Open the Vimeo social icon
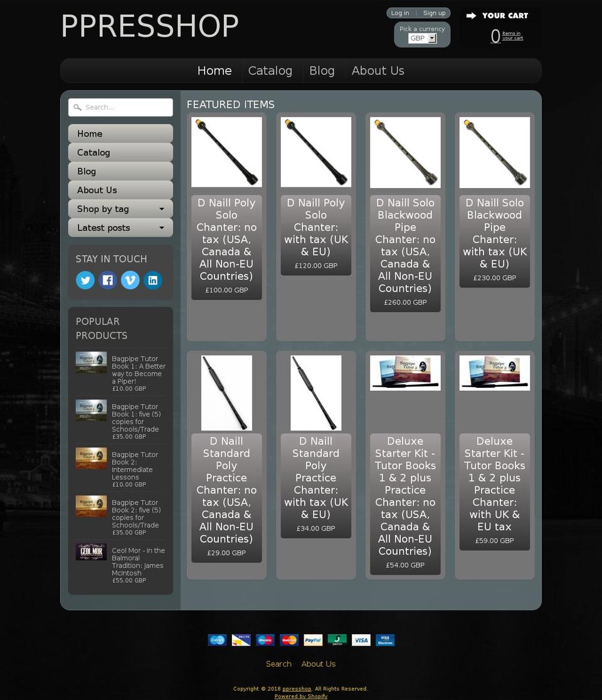This screenshot has width=602, height=700. 130,280
